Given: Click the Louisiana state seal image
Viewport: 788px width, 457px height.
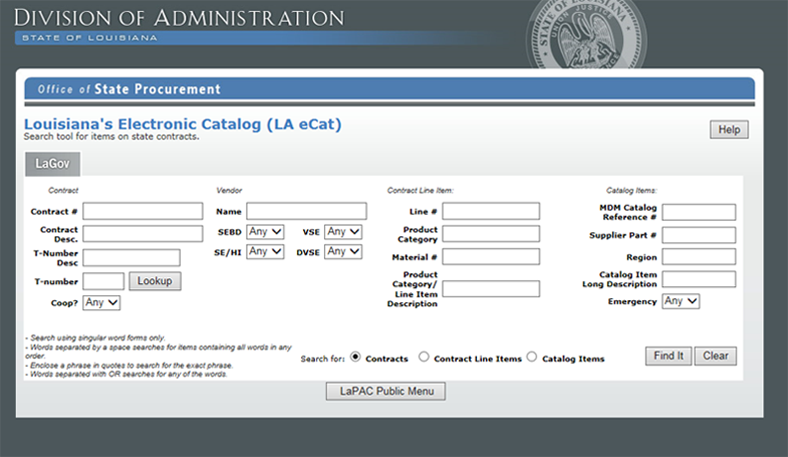Looking at the screenshot, I should point(586,35).
